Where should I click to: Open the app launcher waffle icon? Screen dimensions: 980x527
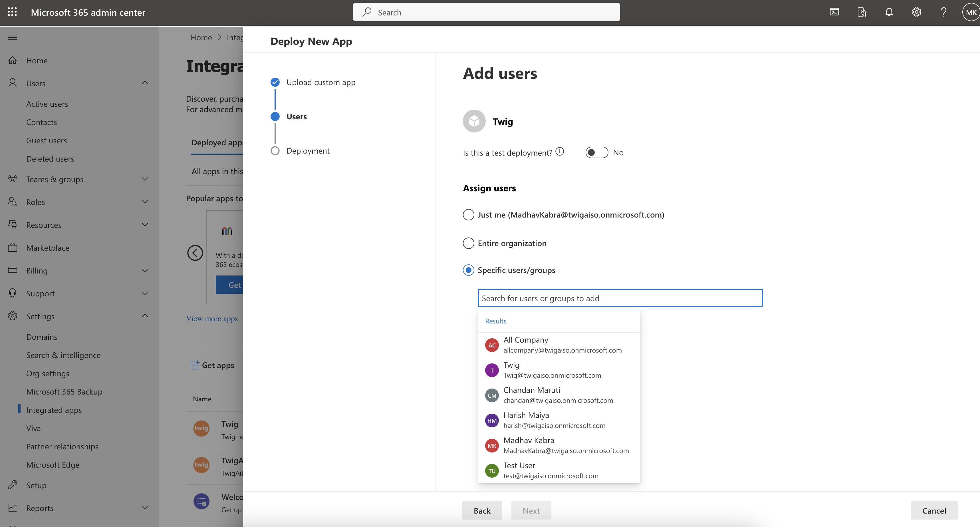tap(12, 12)
